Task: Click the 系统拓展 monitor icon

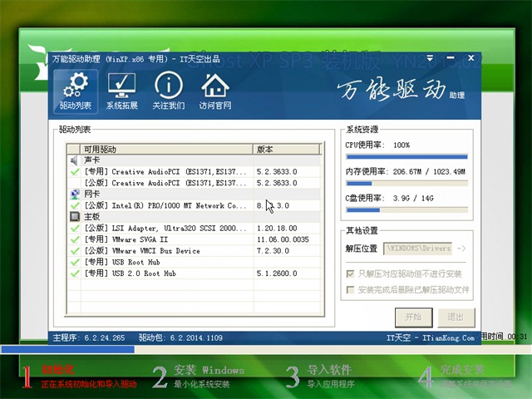Action: pos(122,91)
